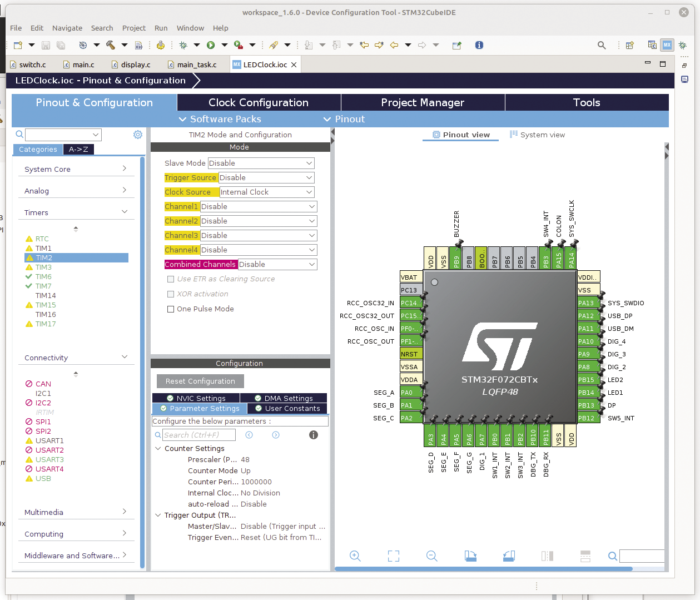Click the next search result arrow

pos(276,435)
